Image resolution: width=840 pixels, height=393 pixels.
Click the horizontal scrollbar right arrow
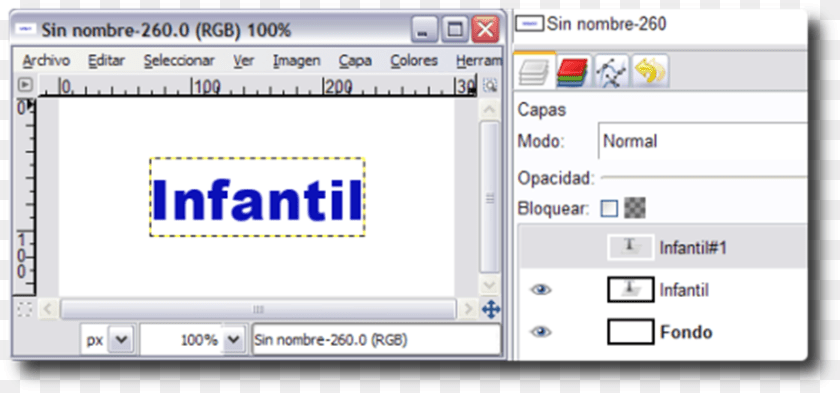468,309
